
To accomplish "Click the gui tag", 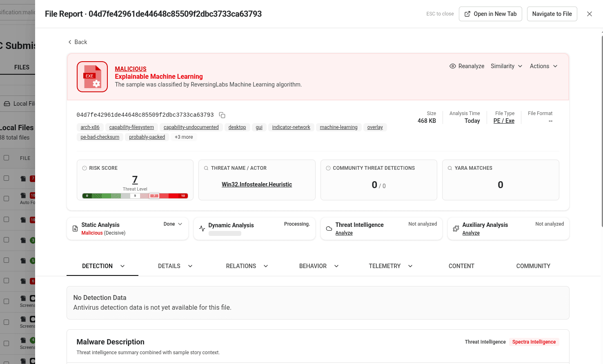I will [259, 127].
